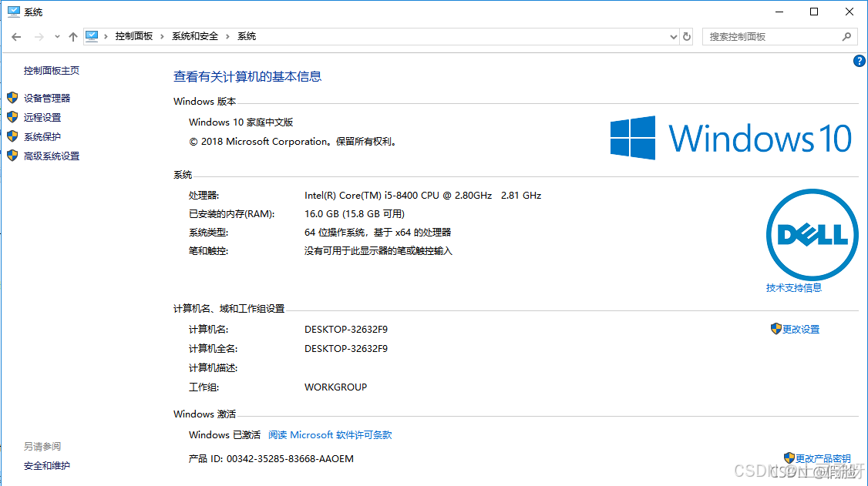Select the processor value i5-8400 text
The height and width of the screenshot is (486, 868).
[x=423, y=195]
